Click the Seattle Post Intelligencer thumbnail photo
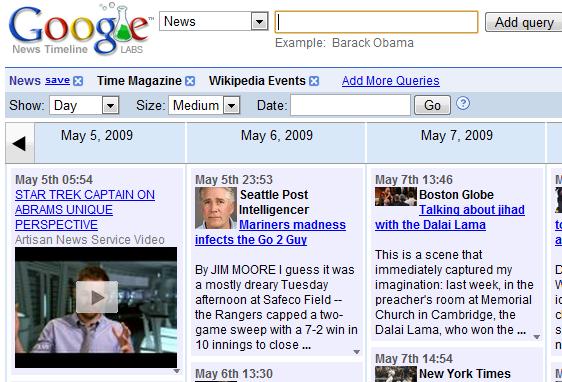Image resolution: width=562 pixels, height=382 pixels. click(x=216, y=208)
